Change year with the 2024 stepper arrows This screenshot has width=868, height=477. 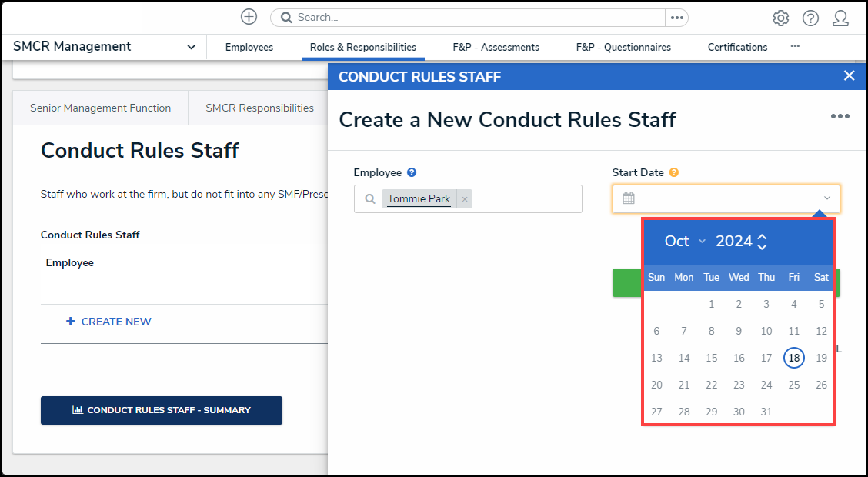762,242
